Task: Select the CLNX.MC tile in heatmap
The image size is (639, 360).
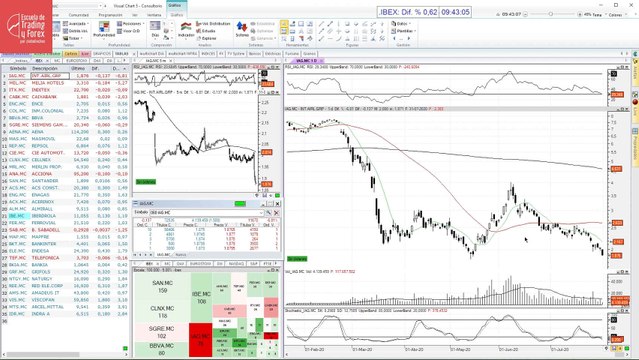Action: [162, 312]
